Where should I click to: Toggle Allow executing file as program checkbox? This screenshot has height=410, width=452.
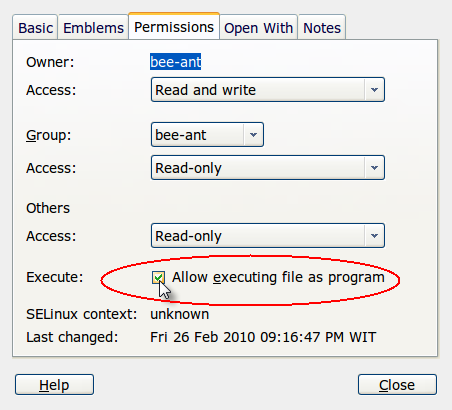point(158,277)
